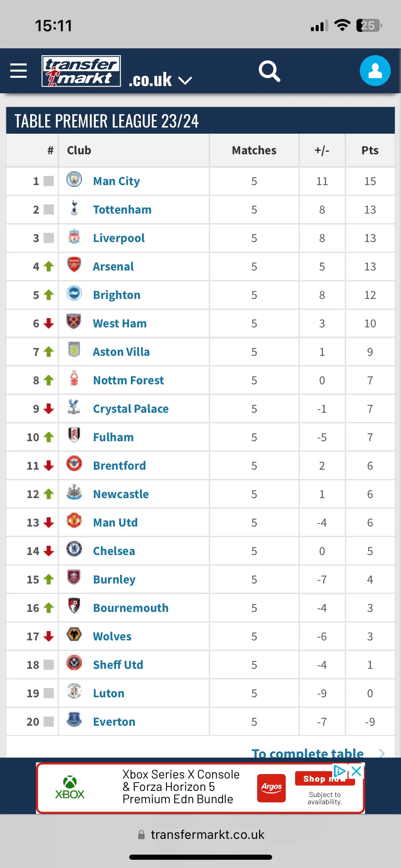Close the Xbox ad banner

(356, 771)
